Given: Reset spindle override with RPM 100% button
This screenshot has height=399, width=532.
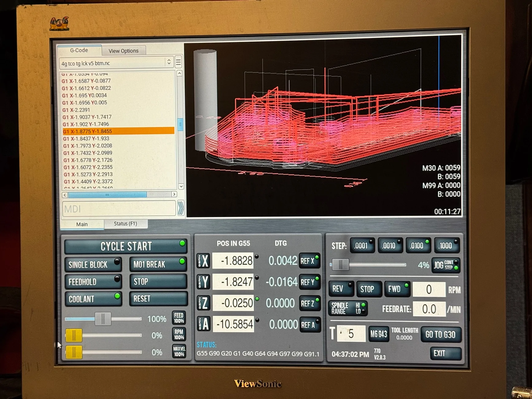Looking at the screenshot, I should coord(179,335).
